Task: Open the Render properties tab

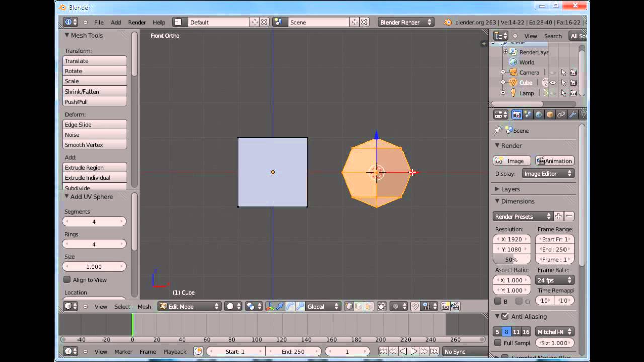Action: [517, 115]
